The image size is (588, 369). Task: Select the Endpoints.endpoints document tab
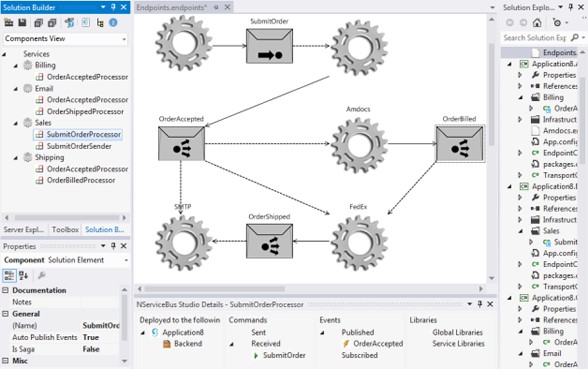(x=171, y=8)
